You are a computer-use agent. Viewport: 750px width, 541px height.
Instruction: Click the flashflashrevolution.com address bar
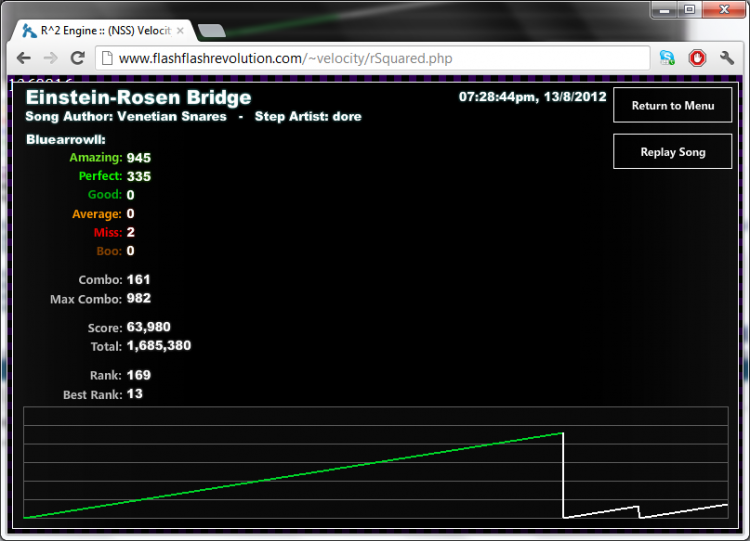[x=373, y=58]
